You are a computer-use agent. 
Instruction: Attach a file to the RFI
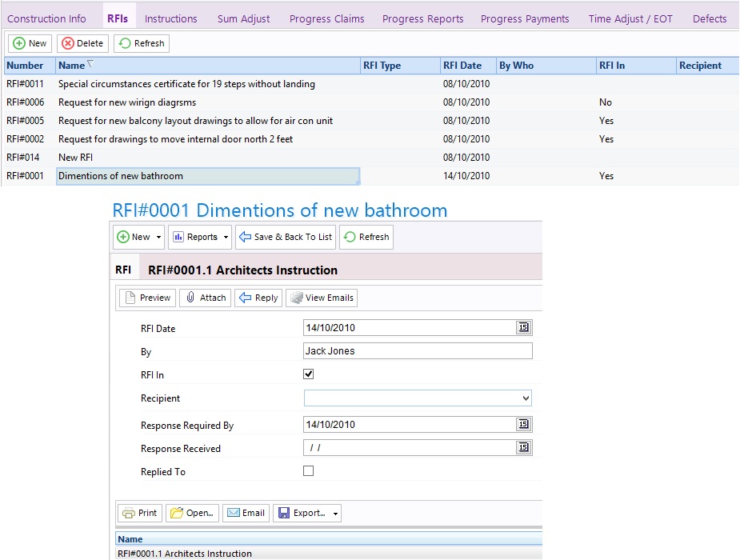[206, 298]
